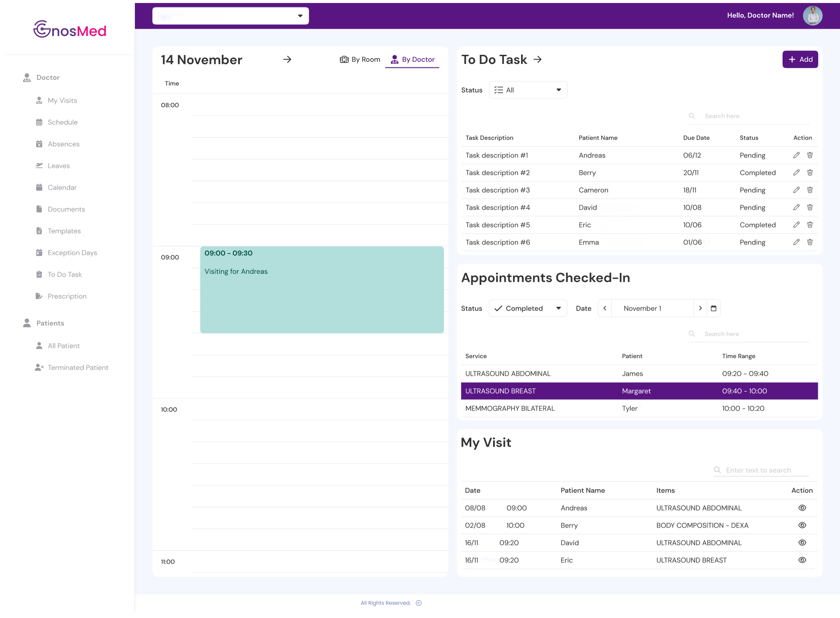Click arrow next to 14 November date
The width and height of the screenshot is (840, 618).
click(x=287, y=60)
